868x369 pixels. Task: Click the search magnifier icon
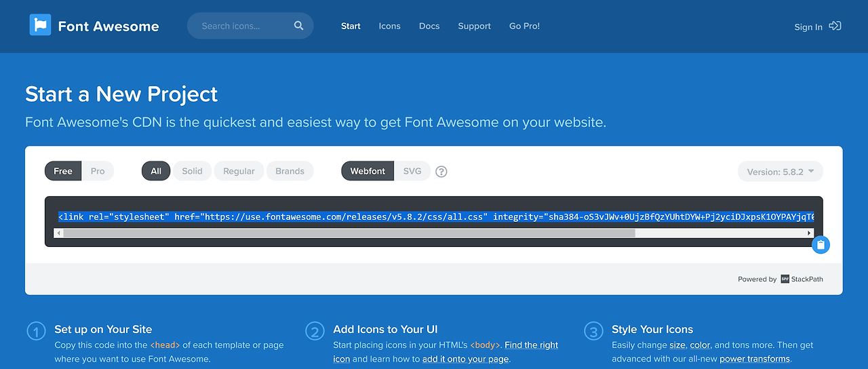click(299, 26)
